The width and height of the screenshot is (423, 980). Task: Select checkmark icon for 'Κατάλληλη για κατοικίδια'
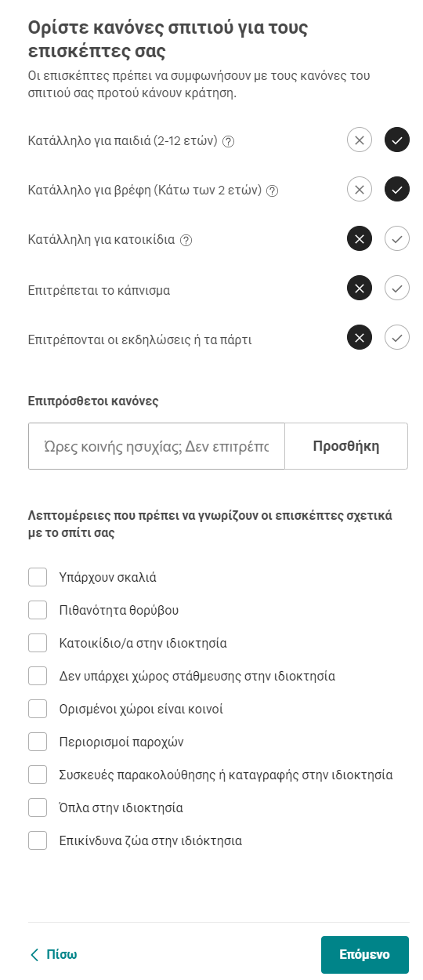[397, 239]
